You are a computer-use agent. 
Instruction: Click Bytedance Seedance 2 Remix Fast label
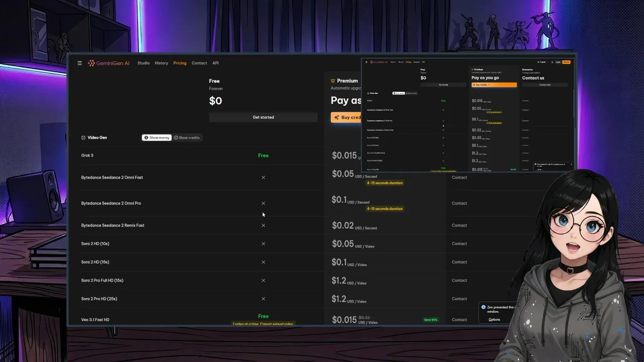click(x=113, y=225)
